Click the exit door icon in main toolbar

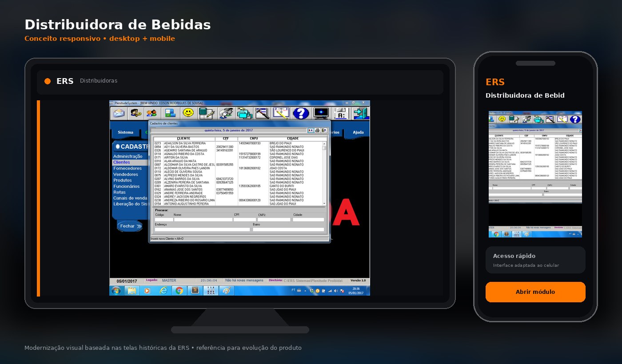(x=361, y=113)
